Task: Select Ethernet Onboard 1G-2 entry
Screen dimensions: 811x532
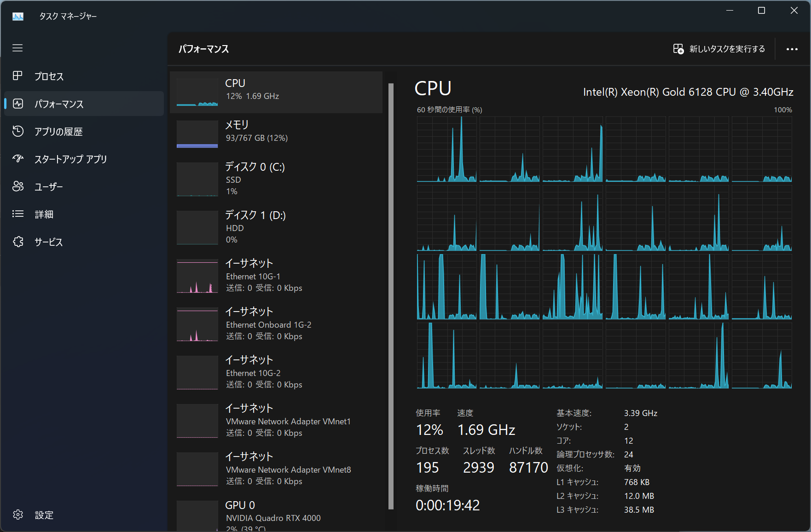Action: pos(276,324)
